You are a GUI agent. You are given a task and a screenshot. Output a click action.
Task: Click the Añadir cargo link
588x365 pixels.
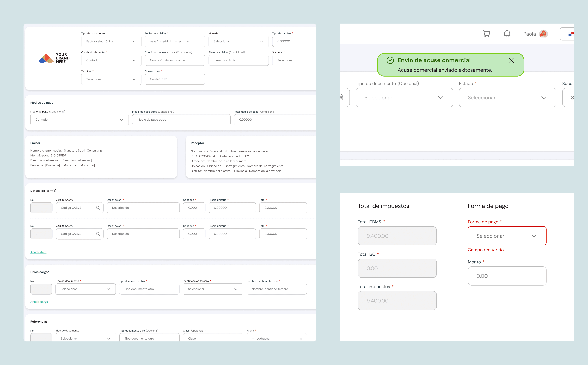[39, 302]
